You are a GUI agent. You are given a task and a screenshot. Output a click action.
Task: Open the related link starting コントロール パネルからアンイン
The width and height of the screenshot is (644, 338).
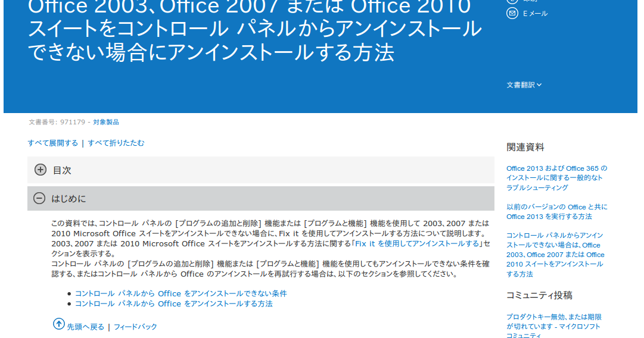point(555,255)
